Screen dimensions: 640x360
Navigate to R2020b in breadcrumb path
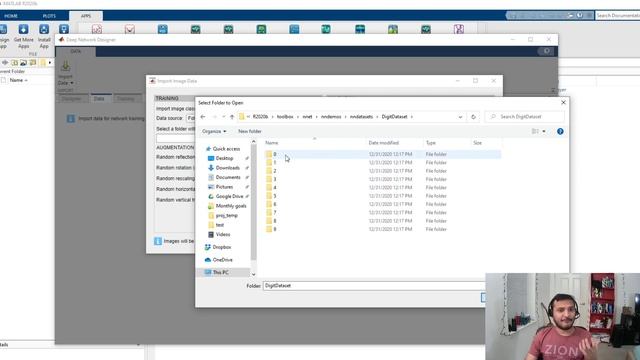(x=260, y=117)
